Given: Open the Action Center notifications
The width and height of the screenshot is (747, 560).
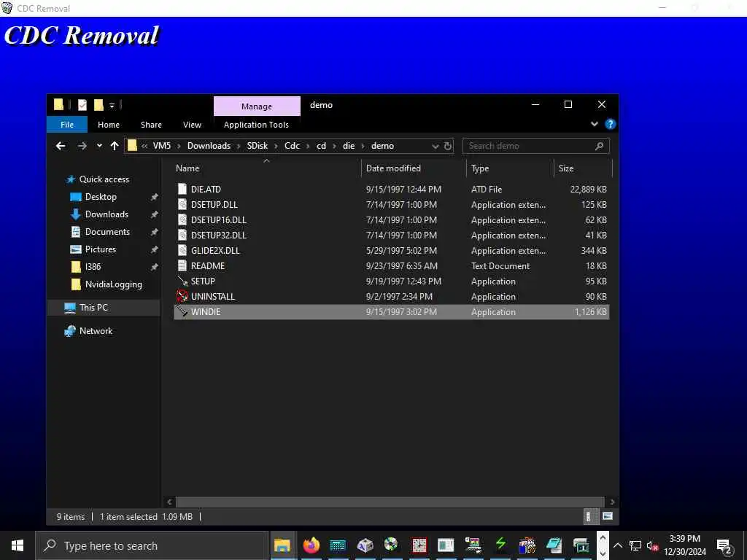Looking at the screenshot, I should pyautogui.click(x=724, y=546).
